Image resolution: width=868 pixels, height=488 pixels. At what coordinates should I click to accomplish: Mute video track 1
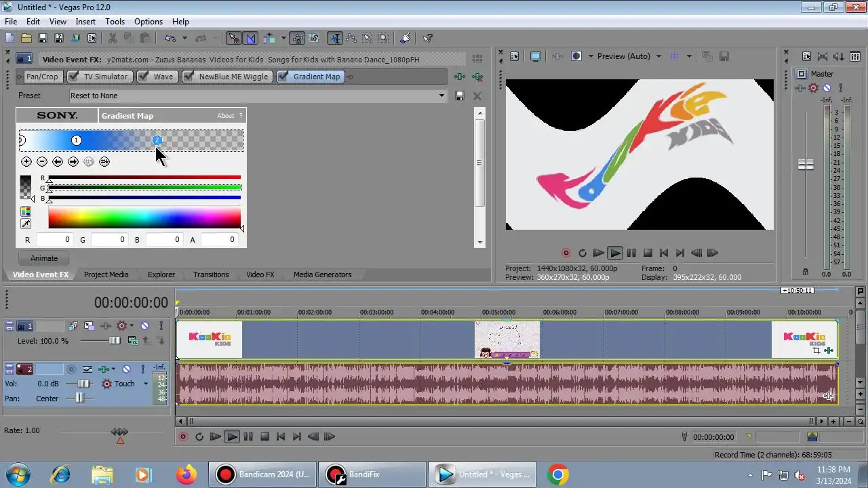click(x=145, y=326)
